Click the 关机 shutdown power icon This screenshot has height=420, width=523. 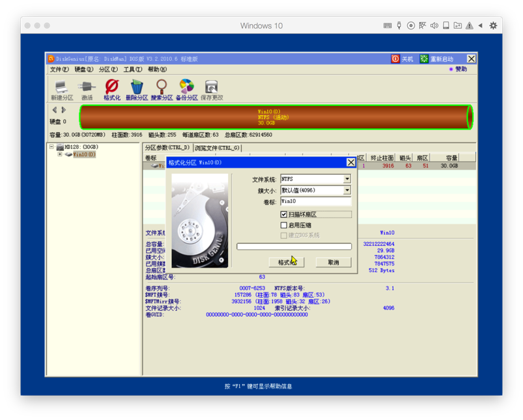pos(396,59)
